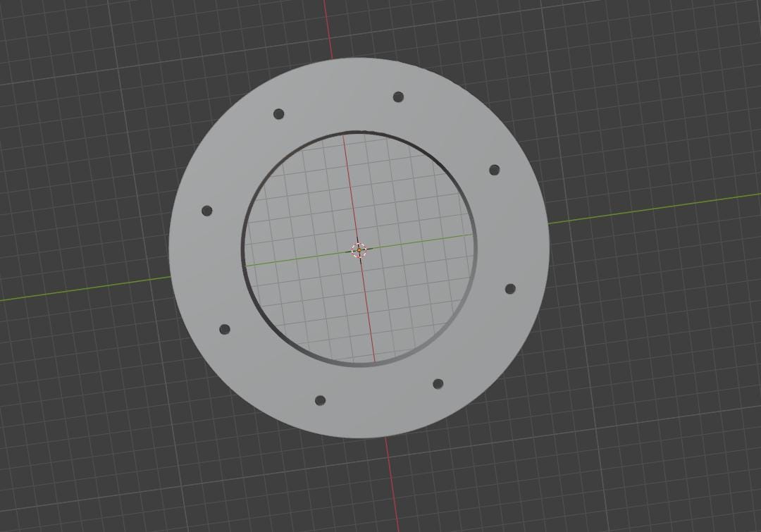Click the lower-right bolt hole on the flange
Screen dimensions: 761x532
point(438,384)
